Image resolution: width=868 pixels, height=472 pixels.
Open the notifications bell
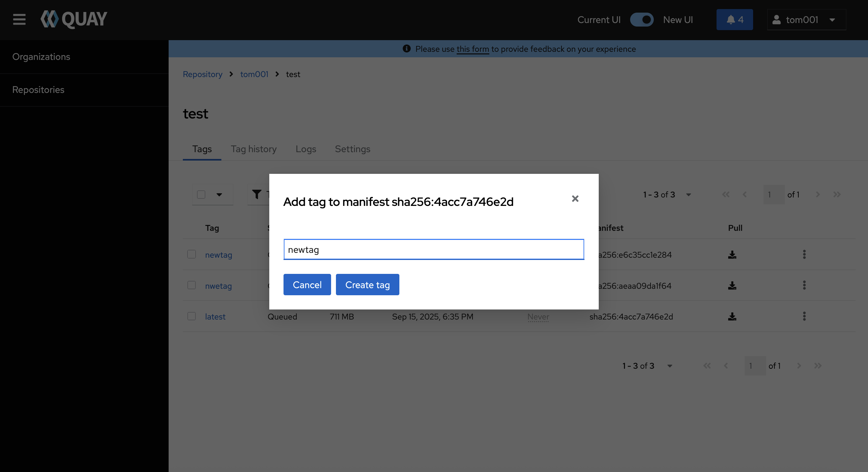click(x=734, y=19)
